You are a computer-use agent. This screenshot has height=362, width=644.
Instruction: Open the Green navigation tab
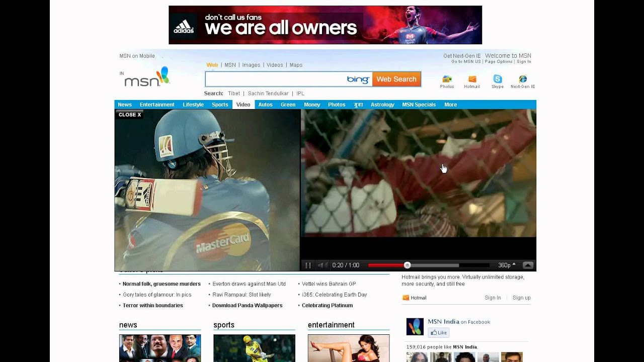point(288,105)
